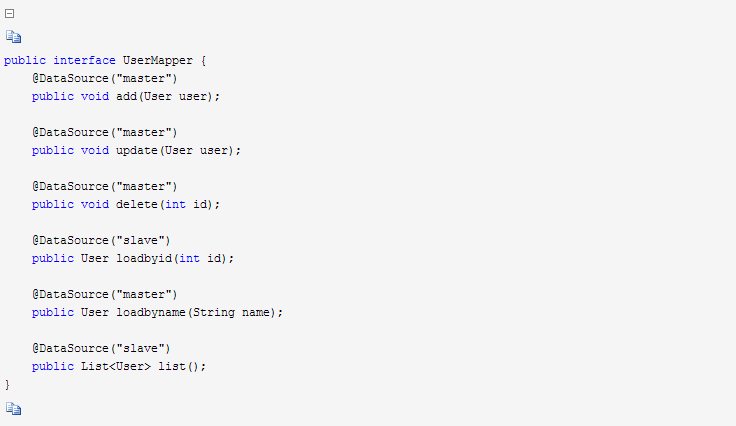Click the @DataSource("master") annotation above delete

coord(105,186)
